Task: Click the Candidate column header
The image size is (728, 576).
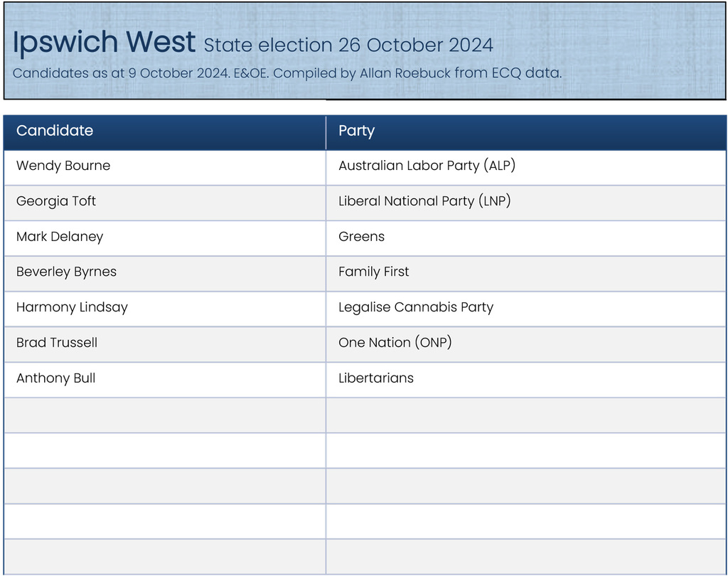Action: coord(55,131)
